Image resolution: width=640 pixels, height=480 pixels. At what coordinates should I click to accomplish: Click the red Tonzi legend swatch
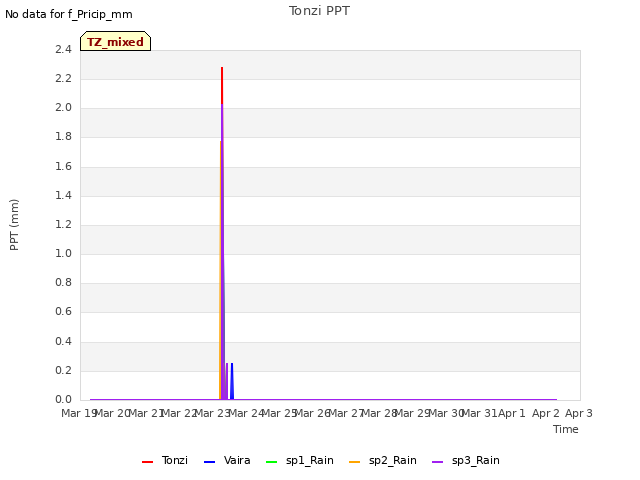coord(147,462)
